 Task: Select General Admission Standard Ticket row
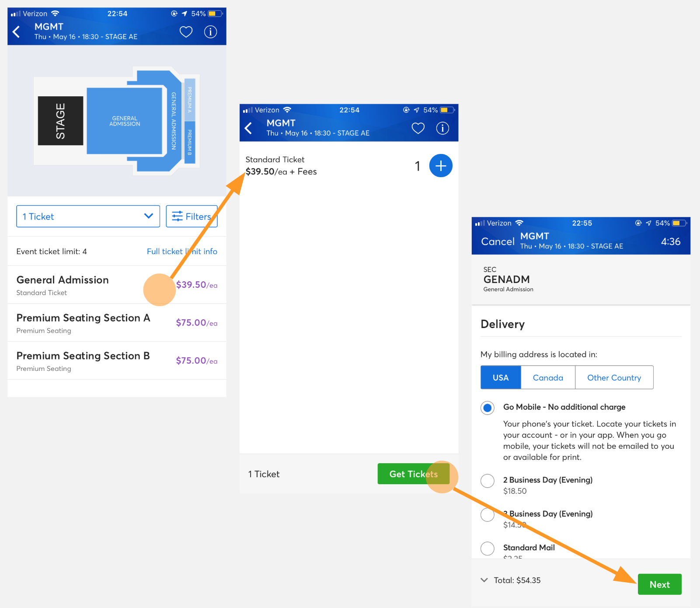click(x=117, y=285)
